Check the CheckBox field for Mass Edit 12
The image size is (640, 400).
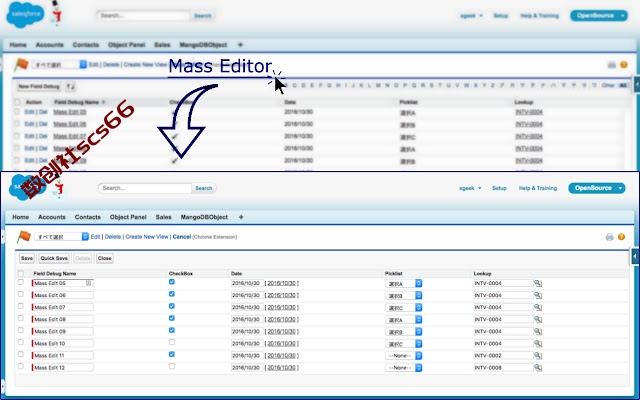pos(172,367)
